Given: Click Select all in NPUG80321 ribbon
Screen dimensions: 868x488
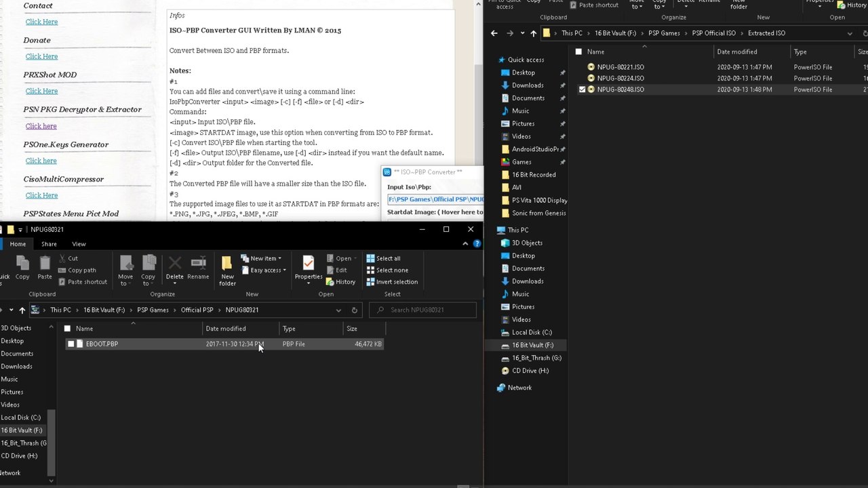Looking at the screenshot, I should (x=383, y=258).
